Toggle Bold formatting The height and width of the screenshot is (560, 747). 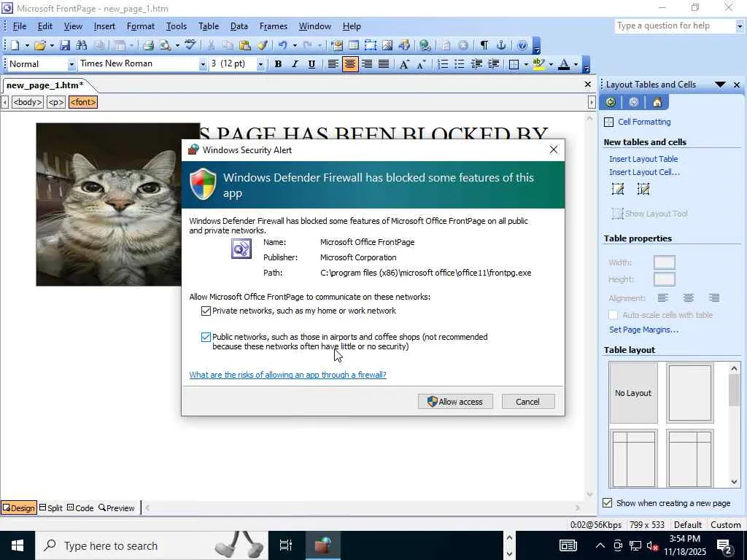point(278,64)
